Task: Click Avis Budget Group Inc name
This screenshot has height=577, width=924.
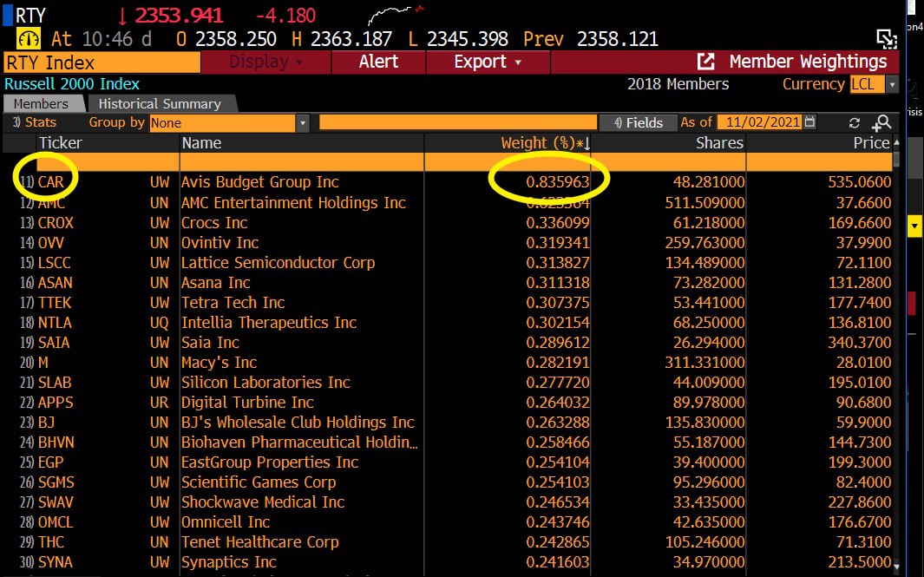Action: 260,182
